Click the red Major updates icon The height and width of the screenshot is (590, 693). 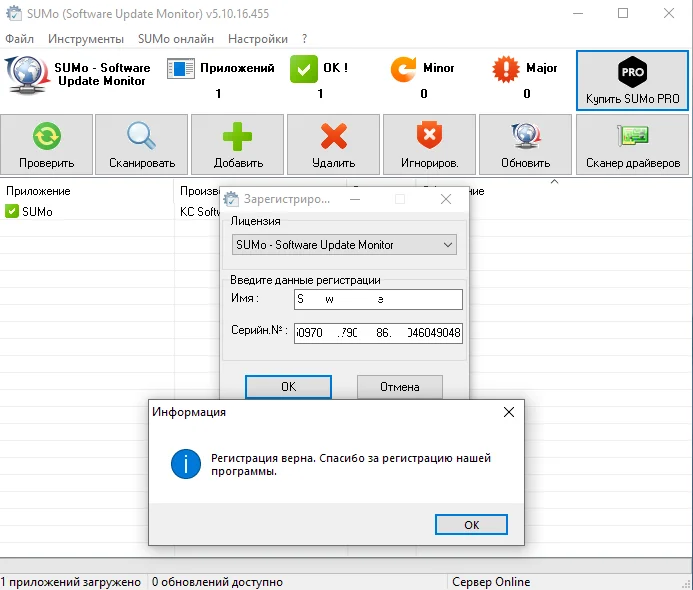coord(506,69)
